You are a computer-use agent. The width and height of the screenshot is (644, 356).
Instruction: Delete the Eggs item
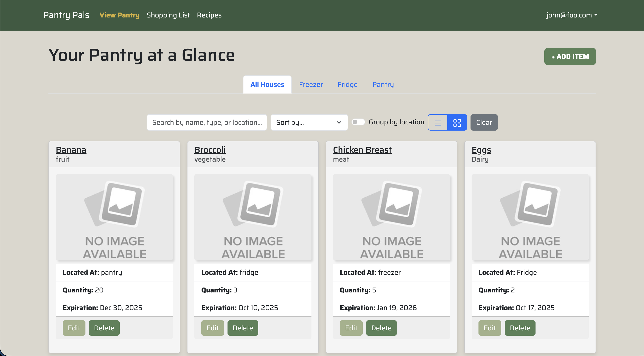coord(520,328)
